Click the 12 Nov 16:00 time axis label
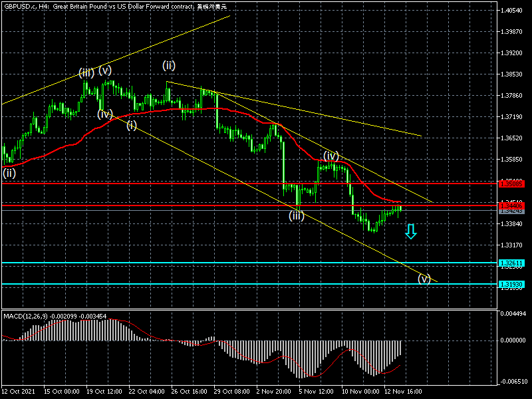Viewport: 532px width, 399px height. click(x=400, y=392)
